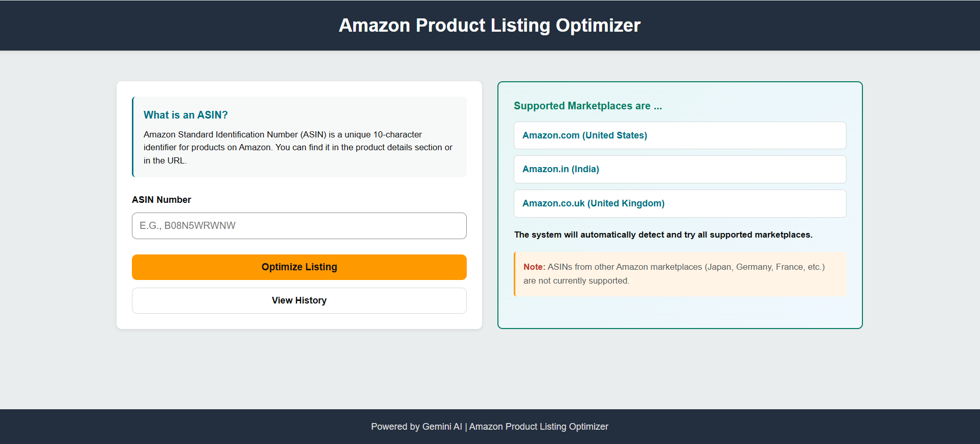The height and width of the screenshot is (444, 980).
Task: Click the View History label text
Action: 299,300
